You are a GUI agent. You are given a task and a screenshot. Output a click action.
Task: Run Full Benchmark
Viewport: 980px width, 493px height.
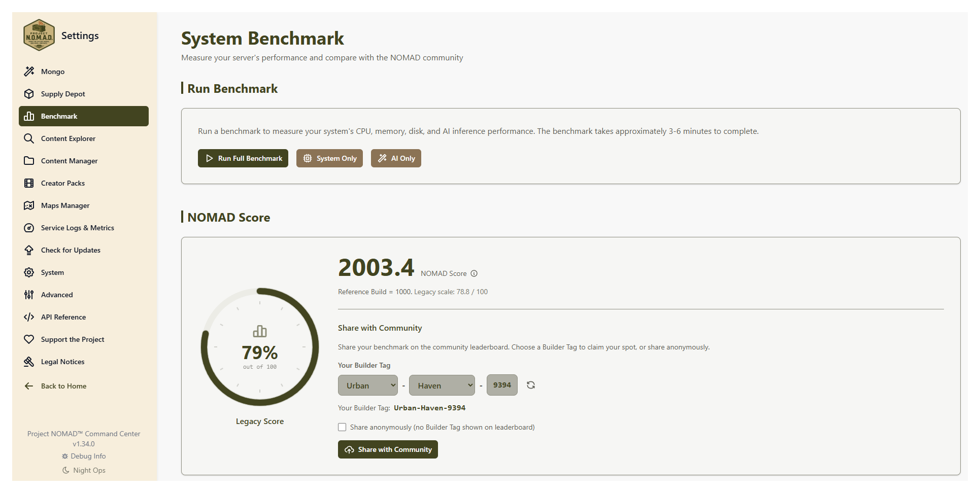coord(243,158)
